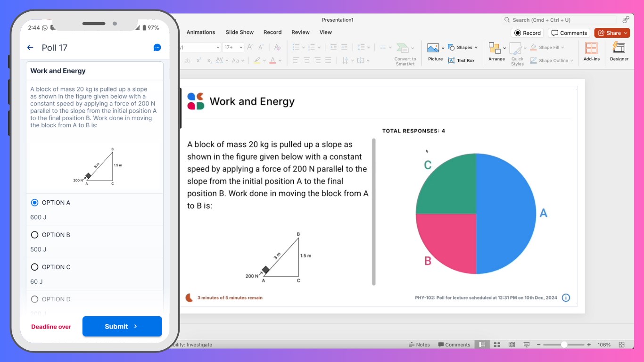Select OPTION C radio button

[34, 267]
